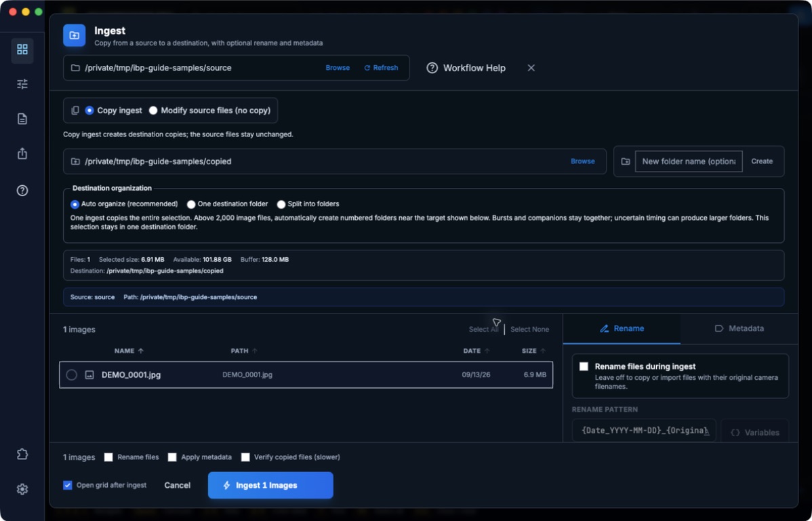Click the rename pattern text field

coord(644,431)
